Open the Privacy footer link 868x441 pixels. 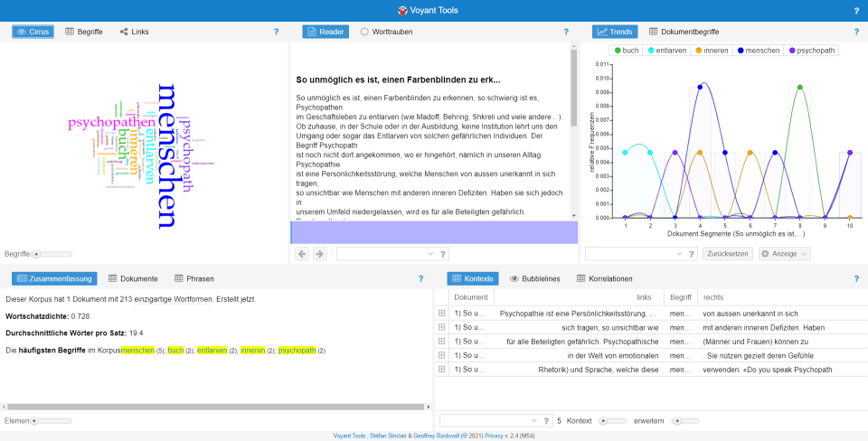pyautogui.click(x=494, y=436)
